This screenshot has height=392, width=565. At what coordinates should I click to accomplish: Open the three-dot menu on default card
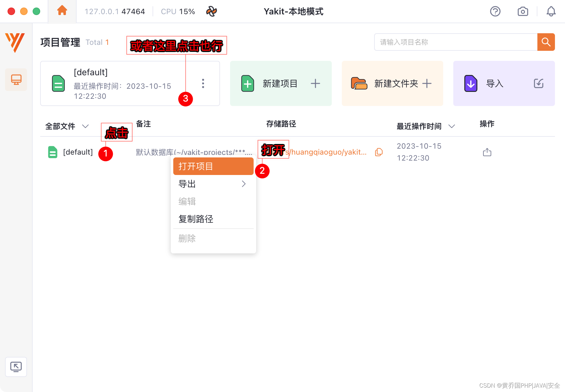(203, 83)
